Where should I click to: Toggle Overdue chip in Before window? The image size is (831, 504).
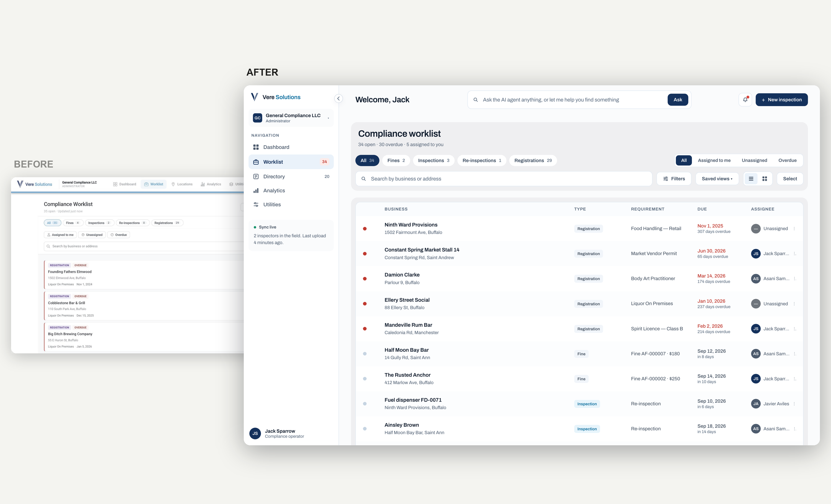coord(118,235)
